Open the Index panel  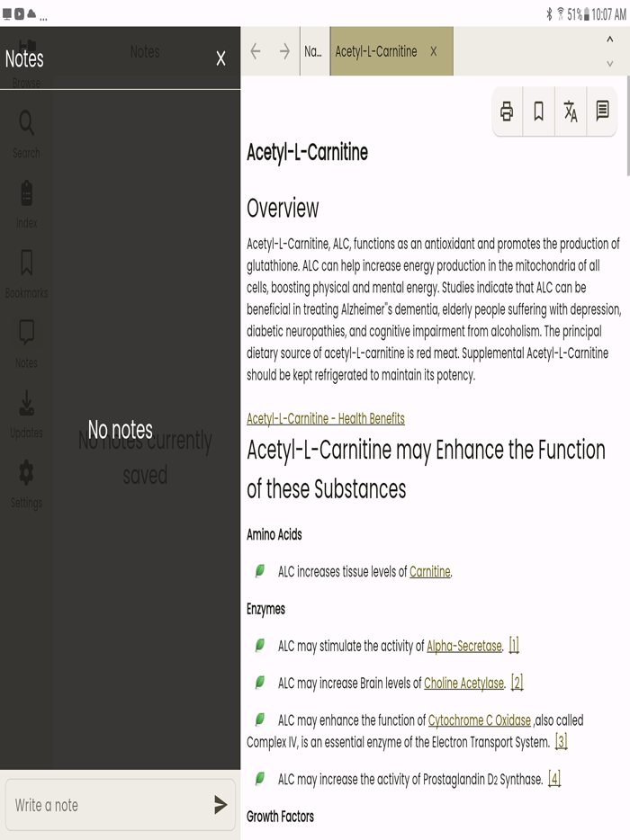click(x=26, y=202)
